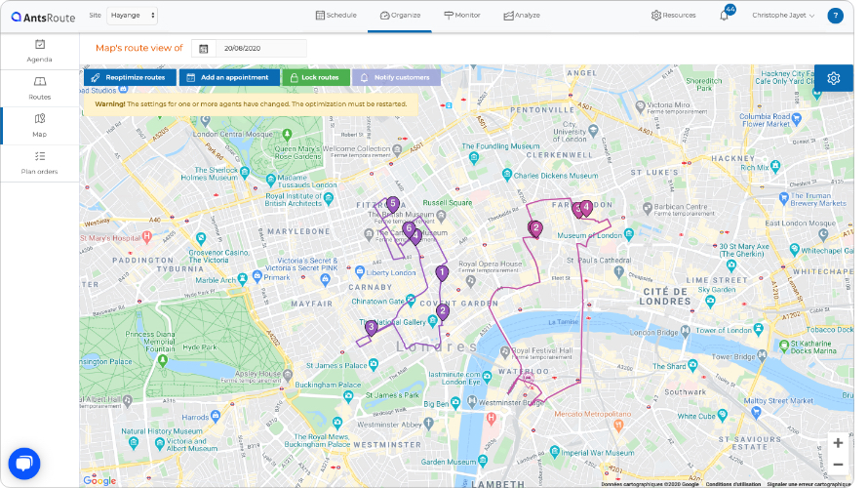This screenshot has width=868, height=488.
Task: Click the AntsRoute logo
Action: 43,18
